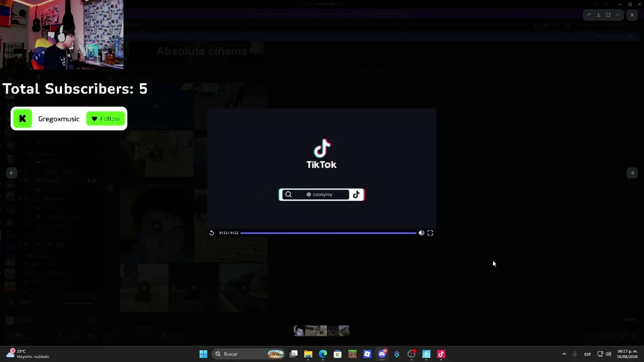Screen dimensions: 644x362
Task: Click the microphone tray icon
Action: click(x=575, y=354)
